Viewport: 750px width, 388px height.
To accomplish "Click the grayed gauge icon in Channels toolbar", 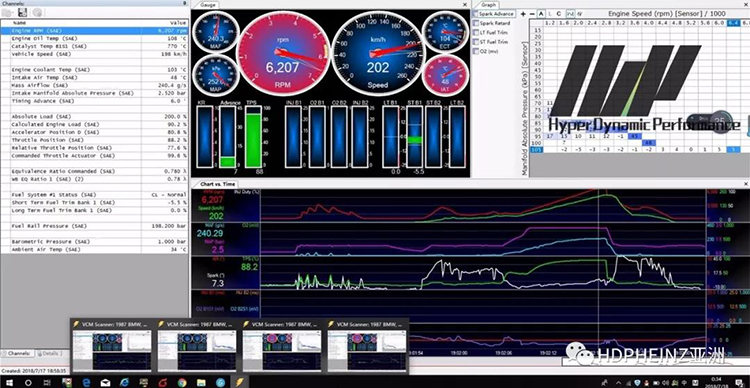I will pos(37,12).
